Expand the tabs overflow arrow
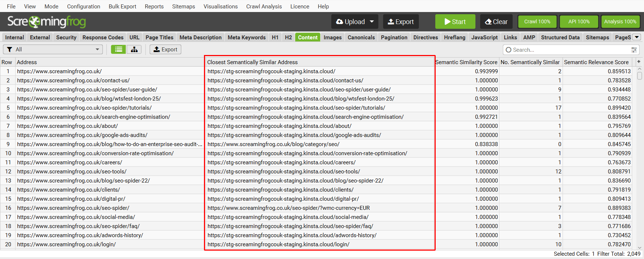The height and width of the screenshot is (259, 644). point(637,37)
